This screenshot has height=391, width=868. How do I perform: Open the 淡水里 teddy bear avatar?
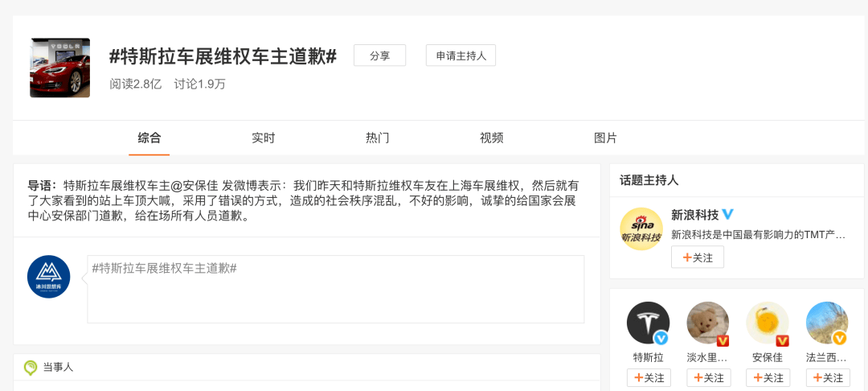click(708, 323)
